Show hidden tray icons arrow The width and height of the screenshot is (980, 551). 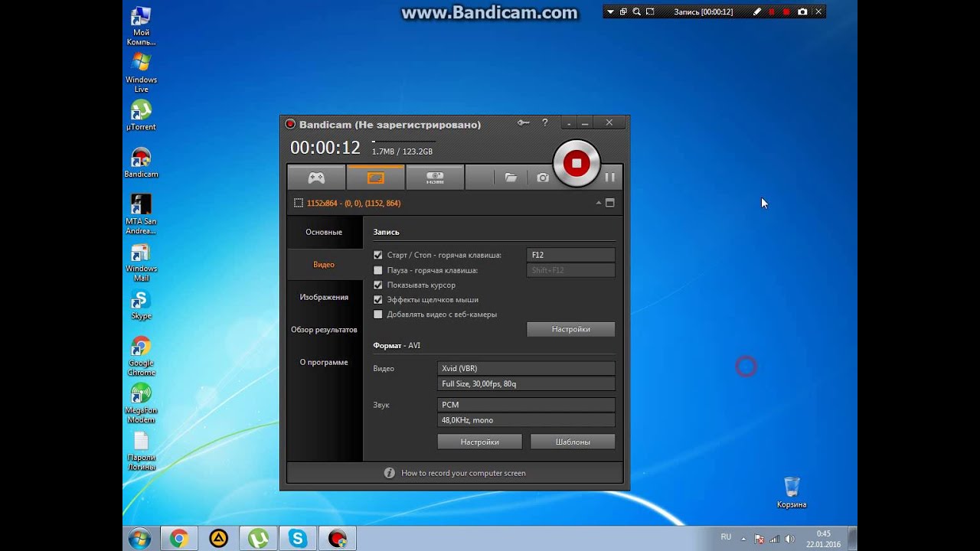(743, 539)
